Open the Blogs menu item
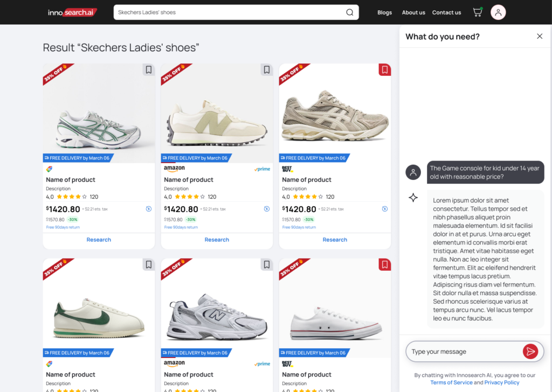The width and height of the screenshot is (552, 392). coord(384,12)
